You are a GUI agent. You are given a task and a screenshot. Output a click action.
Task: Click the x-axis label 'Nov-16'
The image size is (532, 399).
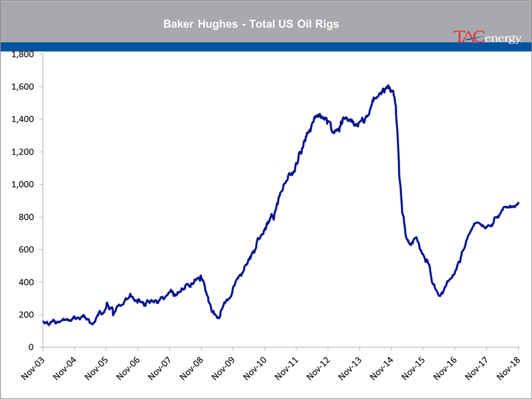pos(445,369)
